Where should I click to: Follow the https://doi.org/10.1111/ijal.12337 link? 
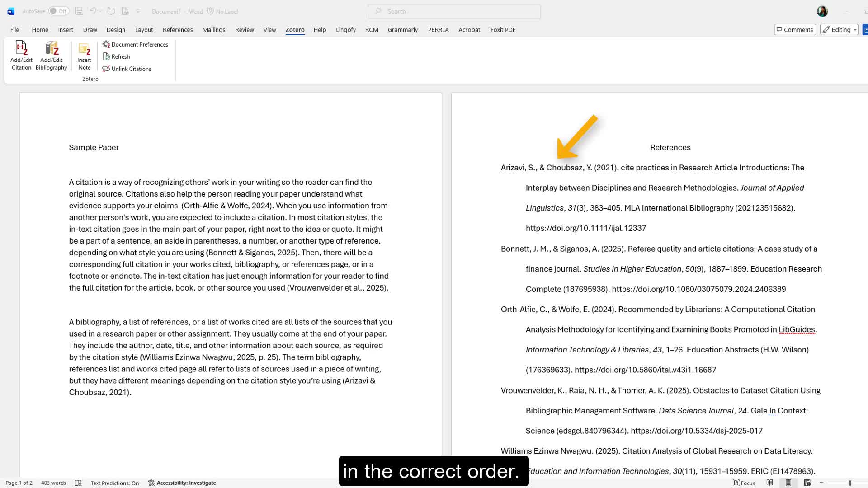coord(585,228)
